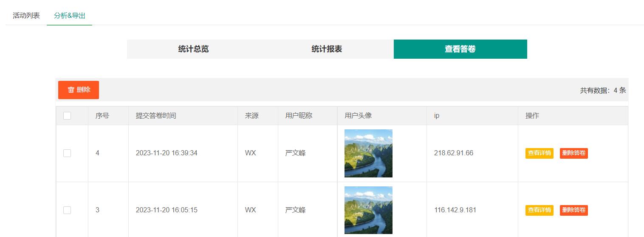Check the checkbox for row 序号 3
This screenshot has height=237, width=644.
[x=67, y=210]
